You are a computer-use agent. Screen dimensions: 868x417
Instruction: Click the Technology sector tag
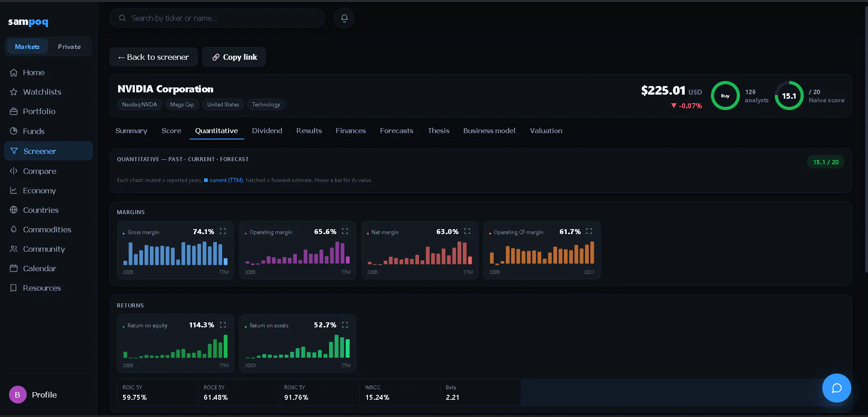point(266,105)
